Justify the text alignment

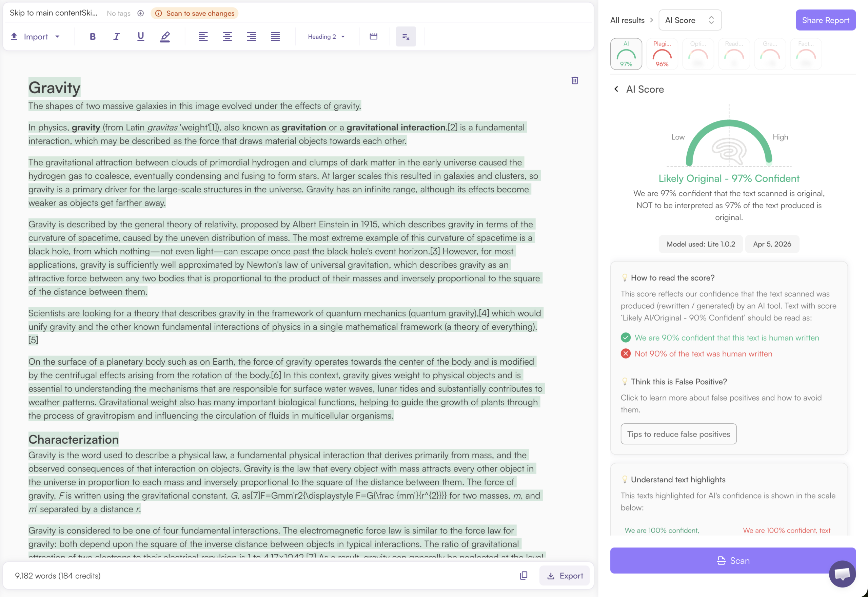pos(276,37)
